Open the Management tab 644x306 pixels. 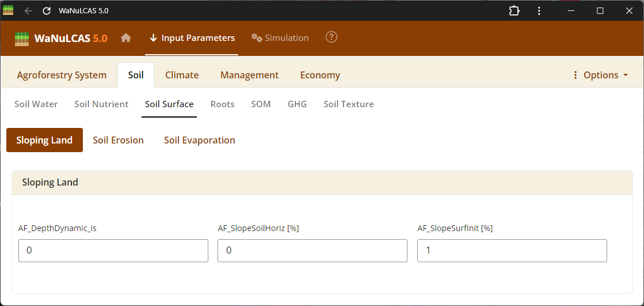click(x=249, y=75)
